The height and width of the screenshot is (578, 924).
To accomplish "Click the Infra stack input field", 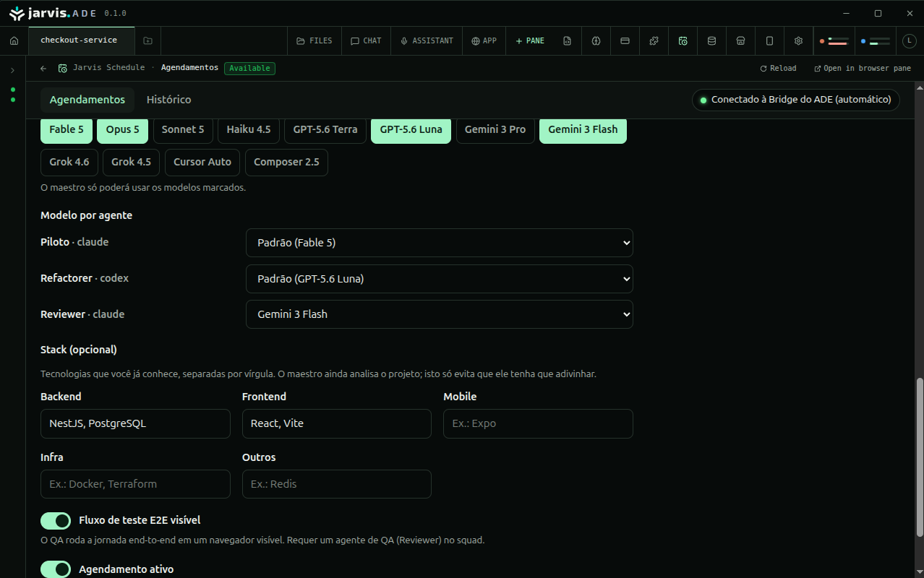I will (x=135, y=484).
